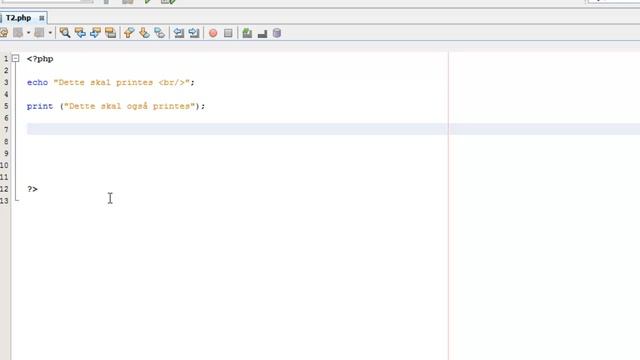Click the echo keyword on line 3
The width and height of the screenshot is (640, 360).
38,82
